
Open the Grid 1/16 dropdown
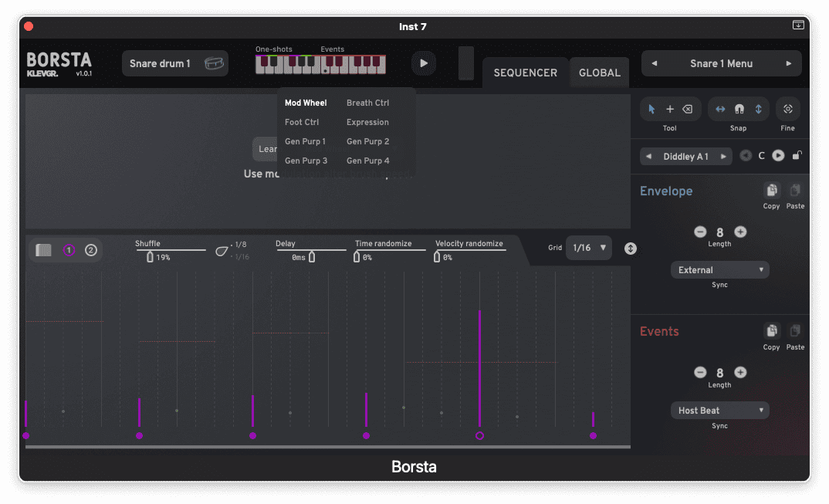[588, 248]
